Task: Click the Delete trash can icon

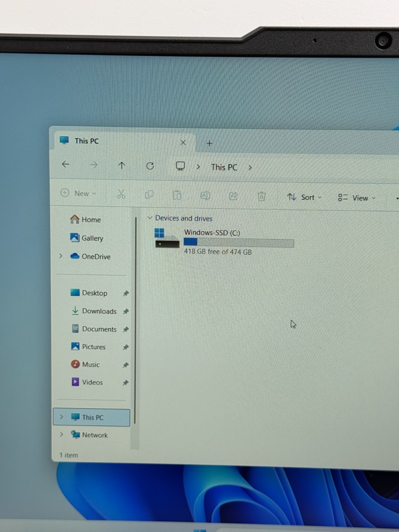Action: (x=262, y=197)
